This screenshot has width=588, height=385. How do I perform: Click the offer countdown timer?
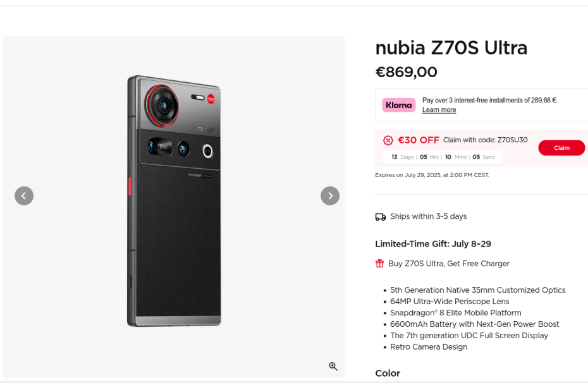click(442, 157)
